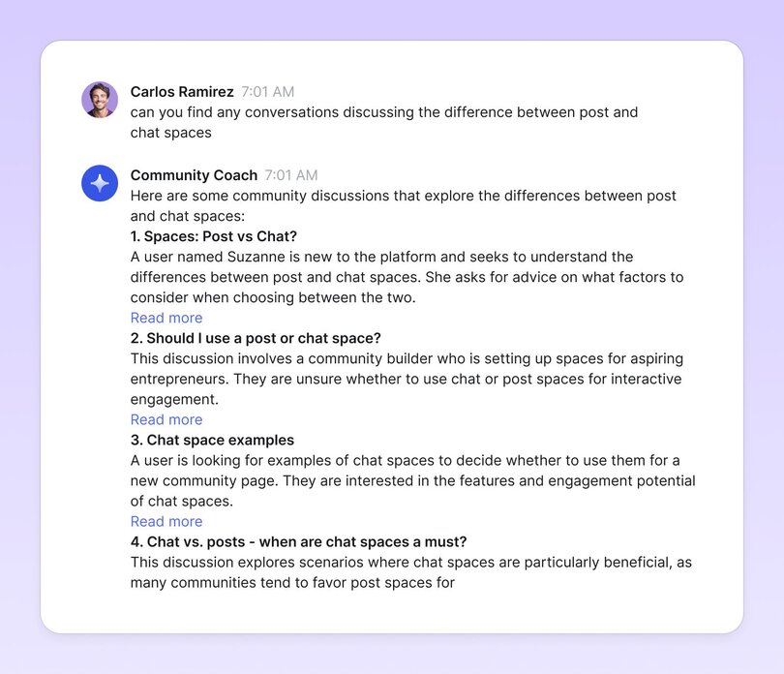Click the Suzanne discussion summary text
This screenshot has height=674, width=784.
pyautogui.click(x=407, y=277)
